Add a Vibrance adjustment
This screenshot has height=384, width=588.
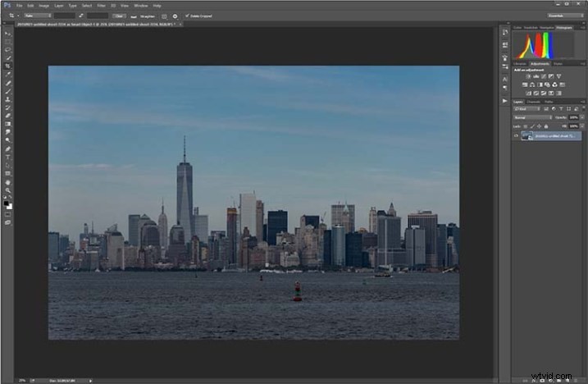[x=558, y=76]
